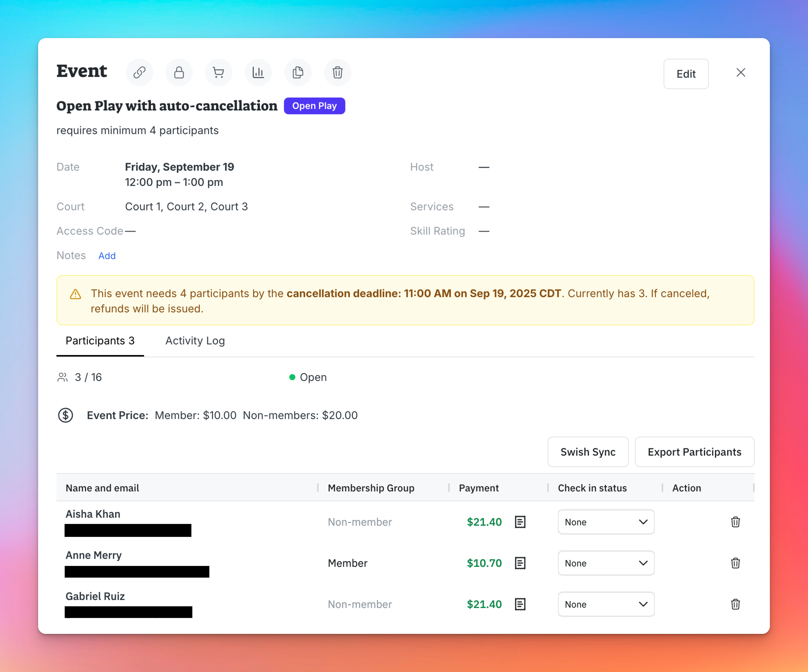Delete event using header trash icon

[x=337, y=72]
